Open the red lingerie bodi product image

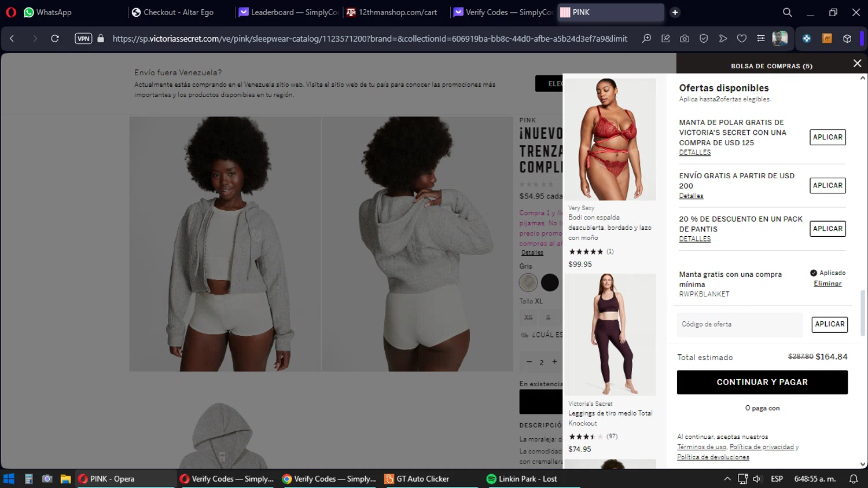click(610, 139)
